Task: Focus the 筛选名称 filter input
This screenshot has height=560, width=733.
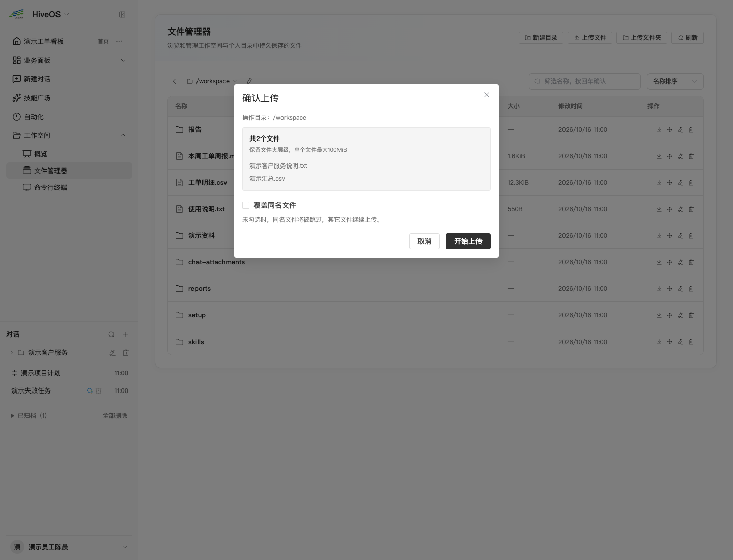Action: [x=585, y=81]
